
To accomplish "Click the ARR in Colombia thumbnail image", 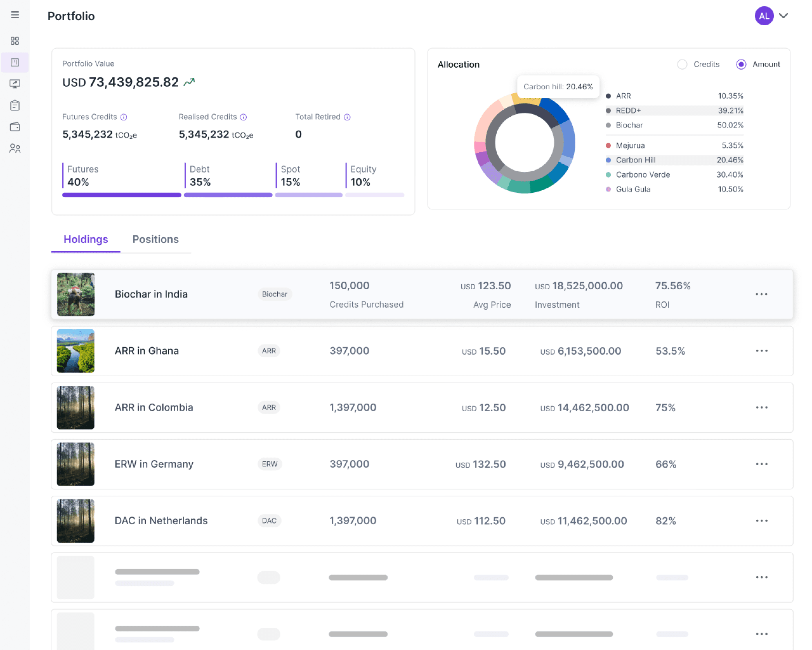I will tap(75, 407).
